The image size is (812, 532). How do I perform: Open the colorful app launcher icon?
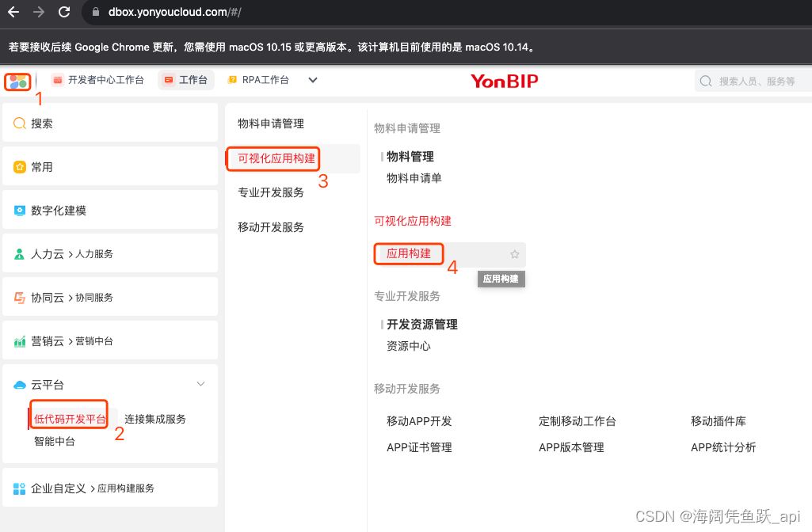tap(18, 82)
